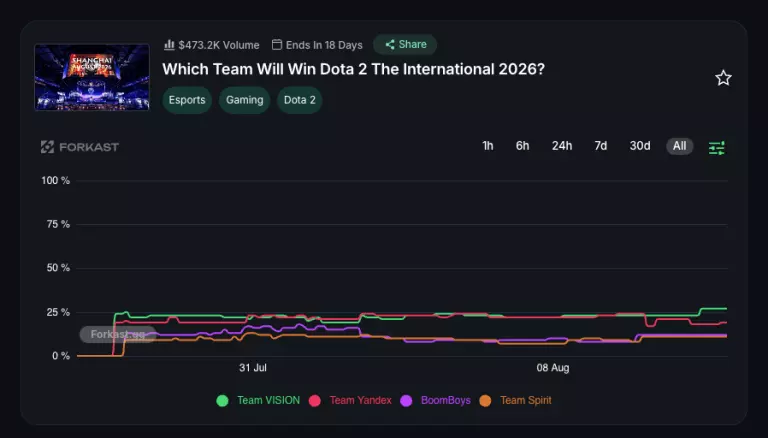The height and width of the screenshot is (438, 768).
Task: Click the $473.2K Volume text
Action: coord(219,45)
